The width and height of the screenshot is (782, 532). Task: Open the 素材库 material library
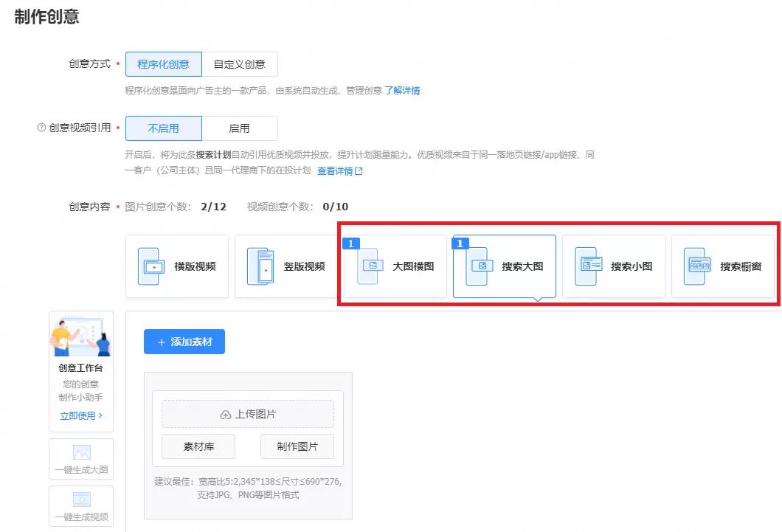coord(198,446)
